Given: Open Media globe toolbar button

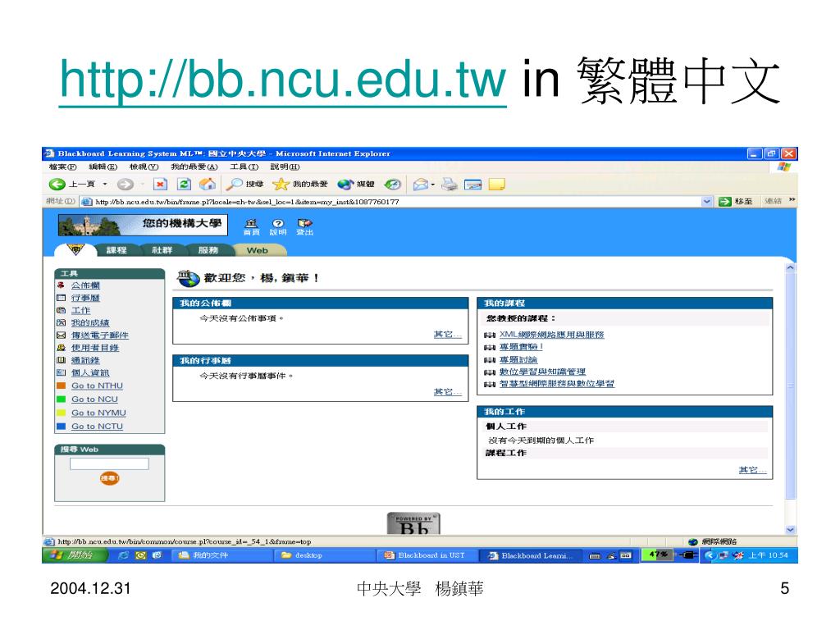Looking at the screenshot, I should click(x=356, y=185).
